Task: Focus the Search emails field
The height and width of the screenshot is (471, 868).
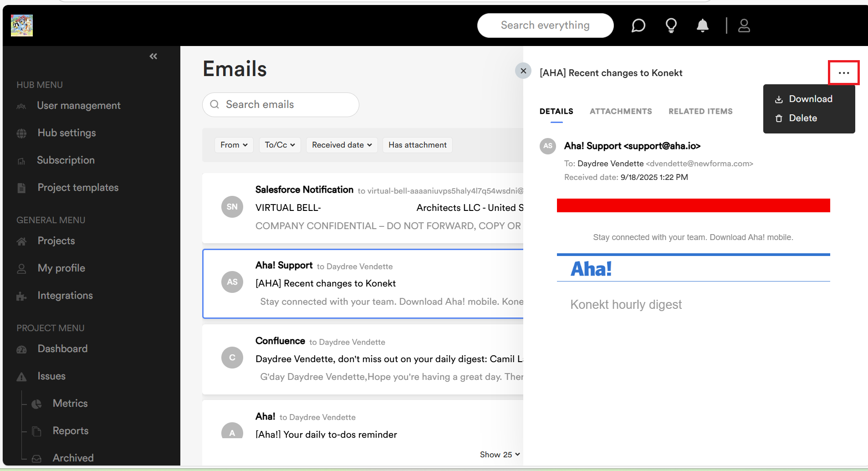Action: (281, 105)
